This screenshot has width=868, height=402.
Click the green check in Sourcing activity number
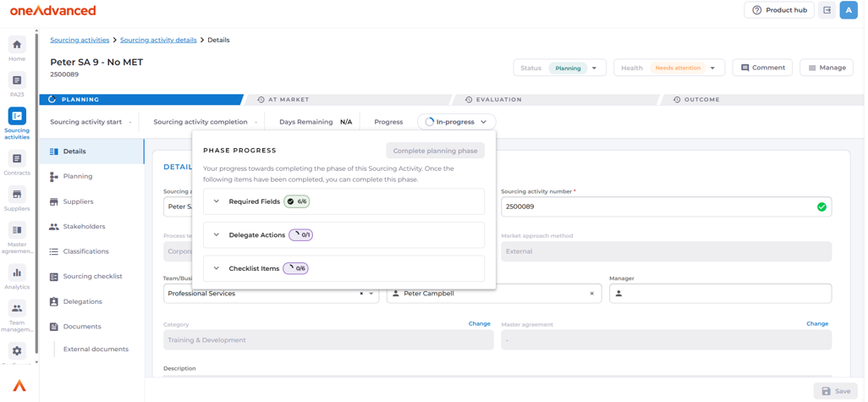coord(821,207)
